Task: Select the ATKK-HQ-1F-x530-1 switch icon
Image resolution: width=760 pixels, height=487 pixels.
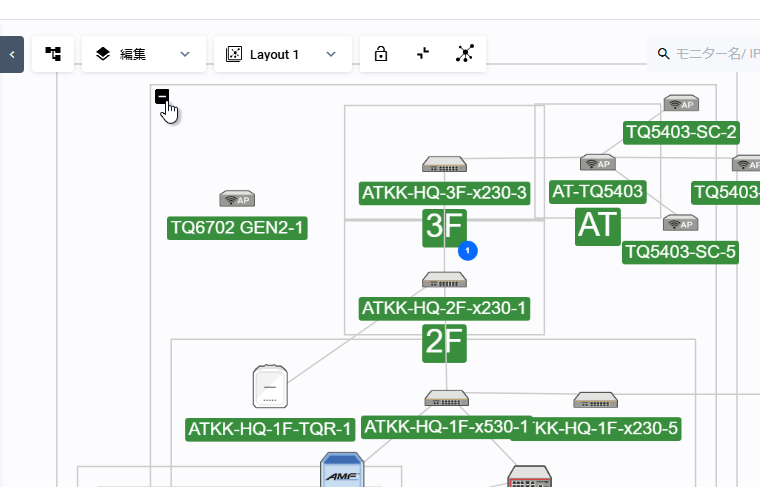Action: (447, 398)
